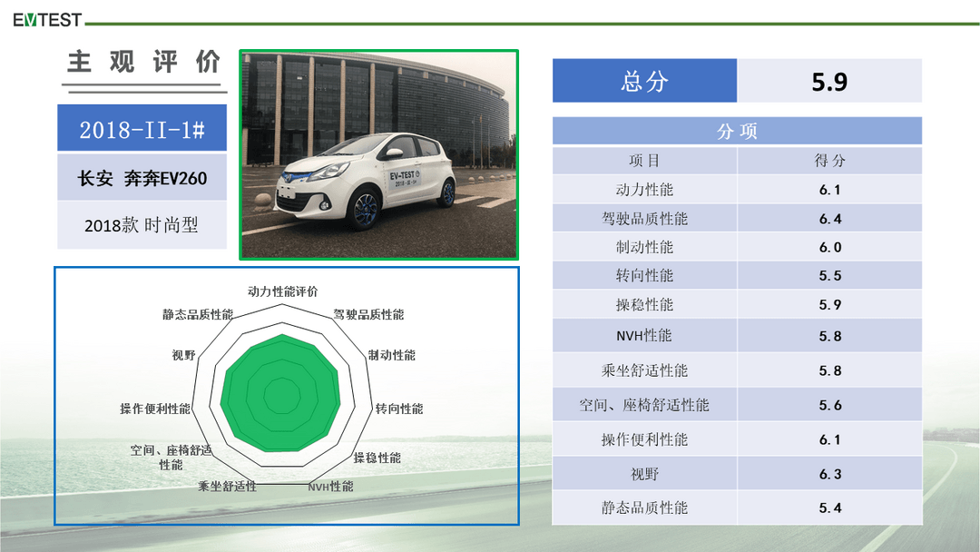
Task: Select the 主观评价 heading
Action: coord(143,63)
